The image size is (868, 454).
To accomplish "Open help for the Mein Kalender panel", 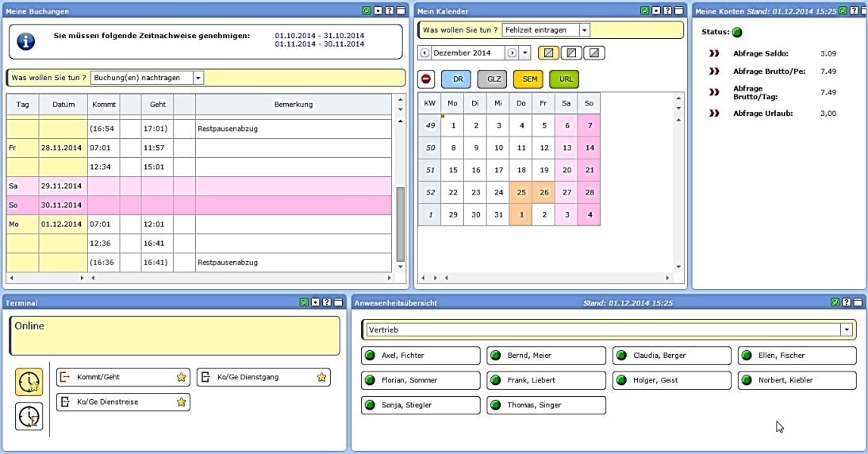I will point(667,11).
